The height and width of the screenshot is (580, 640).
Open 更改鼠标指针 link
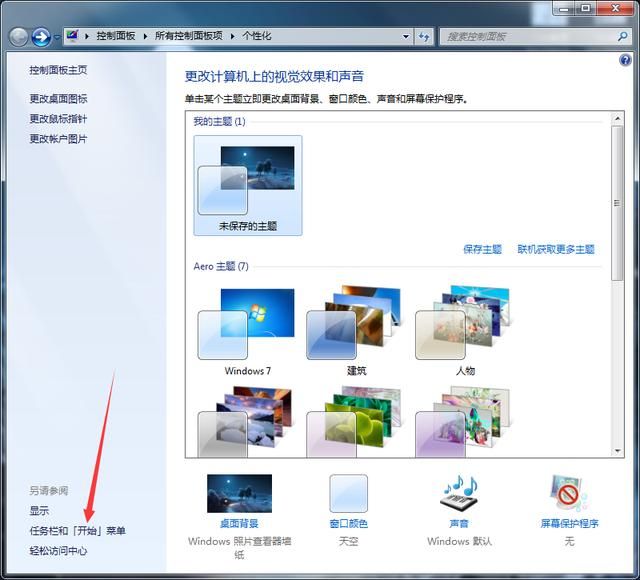[x=58, y=119]
